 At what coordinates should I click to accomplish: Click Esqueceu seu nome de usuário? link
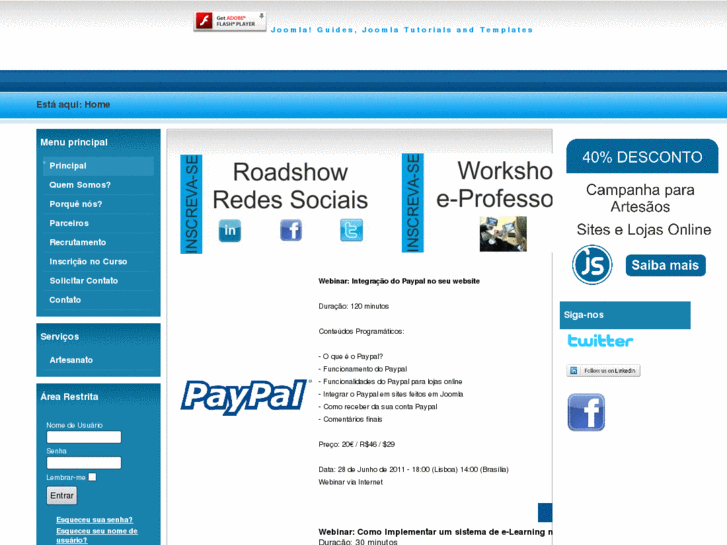pyautogui.click(x=97, y=535)
